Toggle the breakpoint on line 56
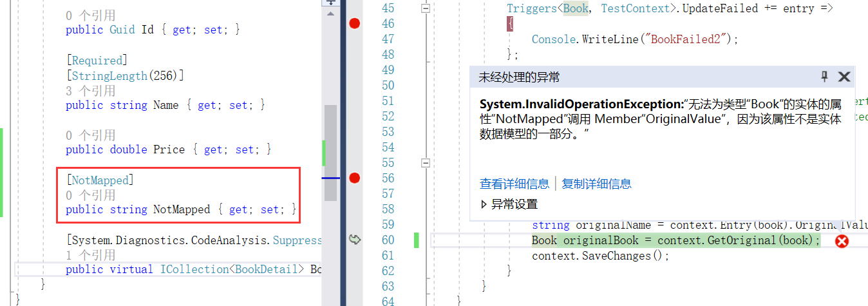 point(354,178)
